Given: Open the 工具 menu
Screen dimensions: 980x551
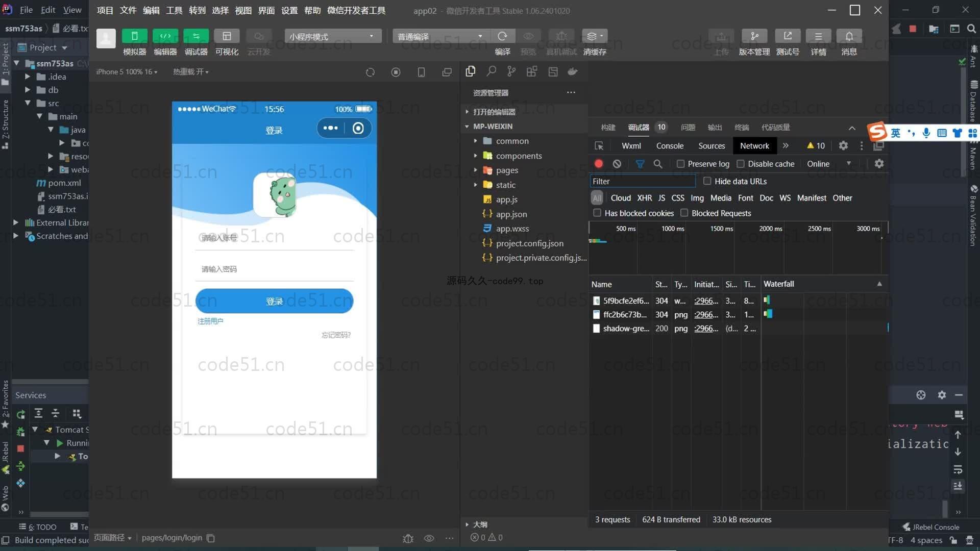Looking at the screenshot, I should (174, 10).
